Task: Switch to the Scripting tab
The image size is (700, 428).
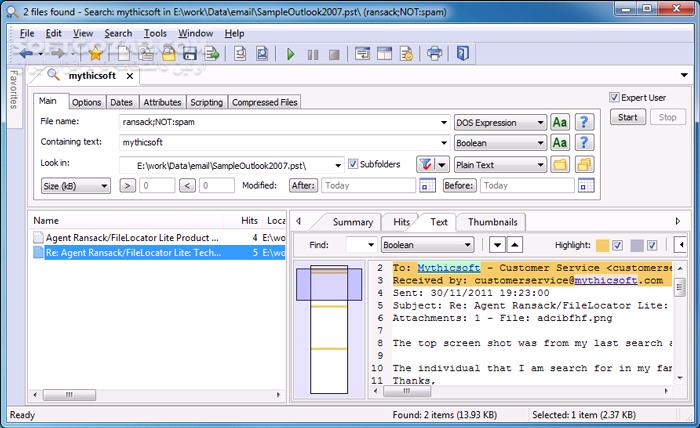Action: click(x=206, y=102)
